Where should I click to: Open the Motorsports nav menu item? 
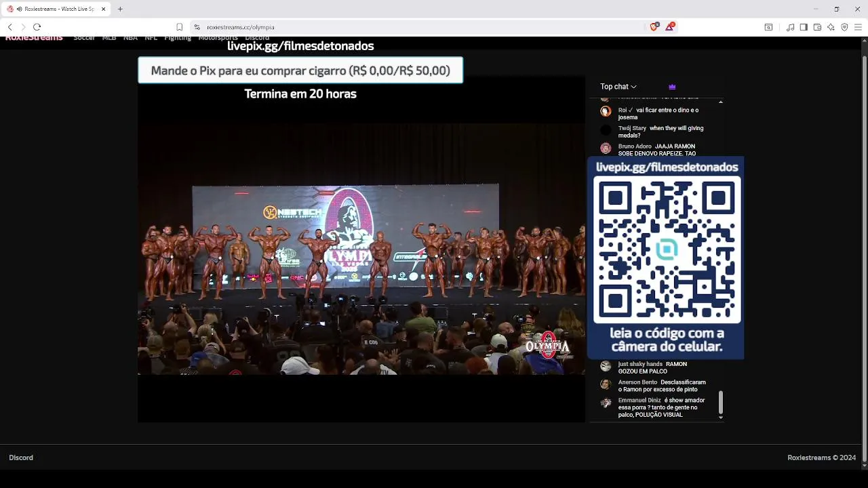(218, 38)
